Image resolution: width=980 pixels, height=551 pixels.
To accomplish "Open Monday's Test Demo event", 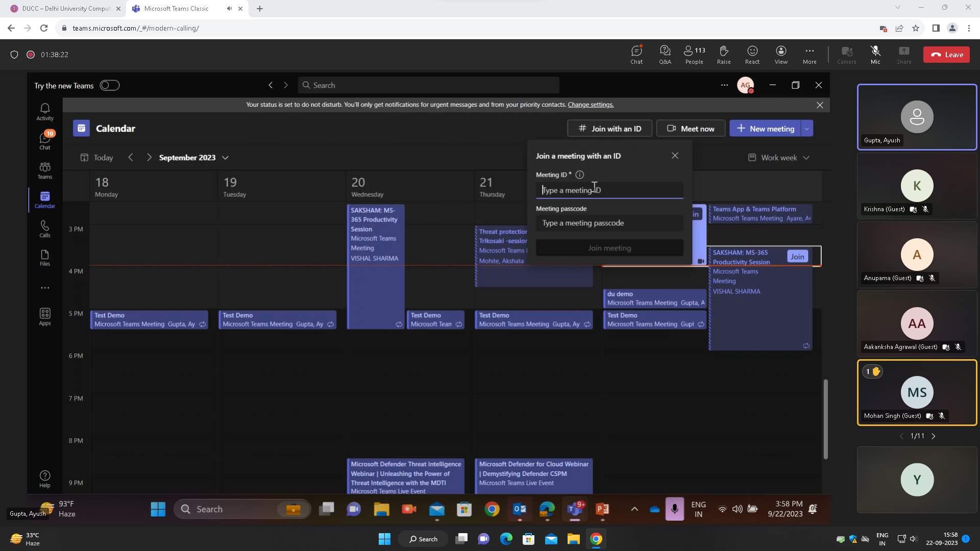I will pyautogui.click(x=149, y=320).
